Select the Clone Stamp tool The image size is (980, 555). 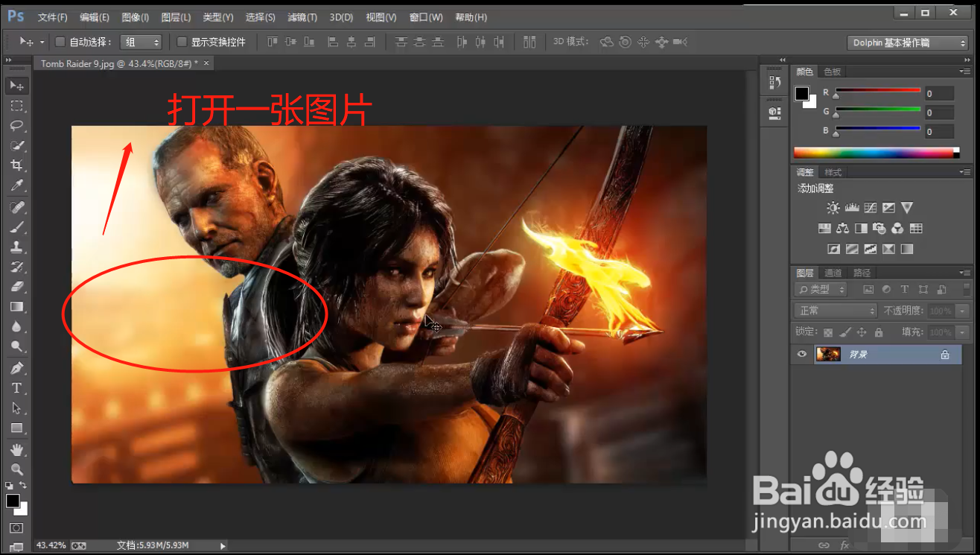(x=16, y=247)
